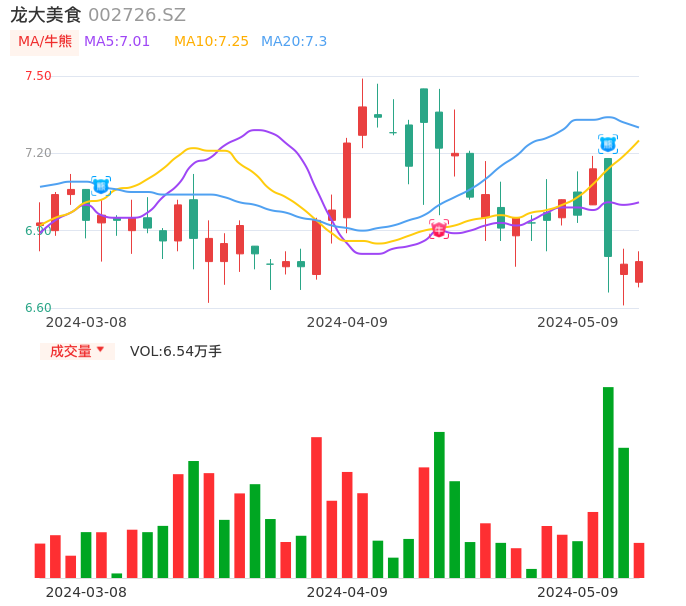Click the stock name 龙大美食
The width and height of the screenshot is (686, 606).
click(46, 15)
